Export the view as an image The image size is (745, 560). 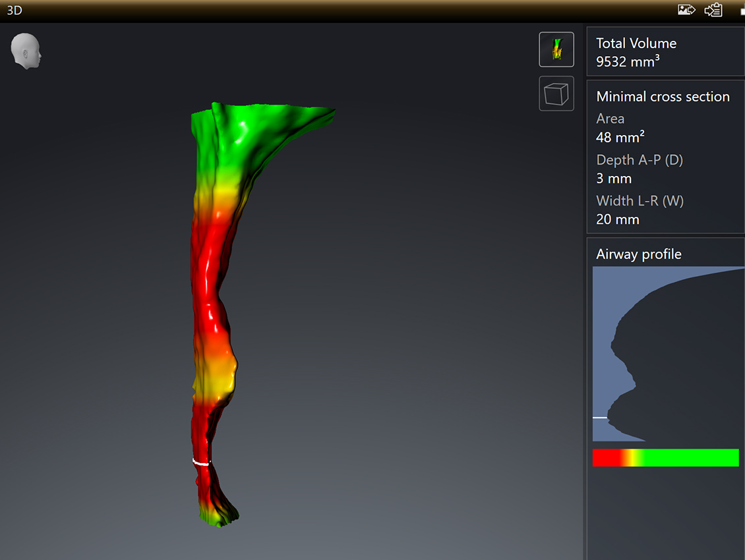(x=686, y=10)
